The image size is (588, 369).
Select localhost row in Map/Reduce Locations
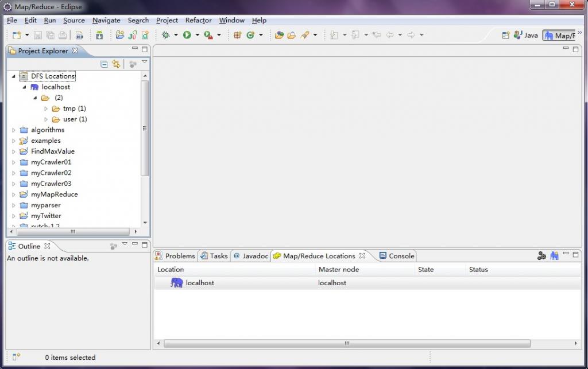pos(367,283)
